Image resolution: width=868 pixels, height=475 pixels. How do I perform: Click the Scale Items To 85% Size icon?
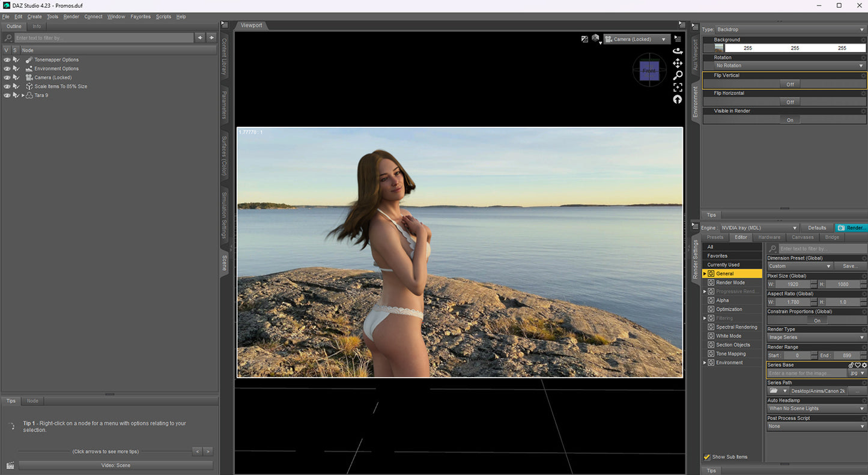[29, 86]
